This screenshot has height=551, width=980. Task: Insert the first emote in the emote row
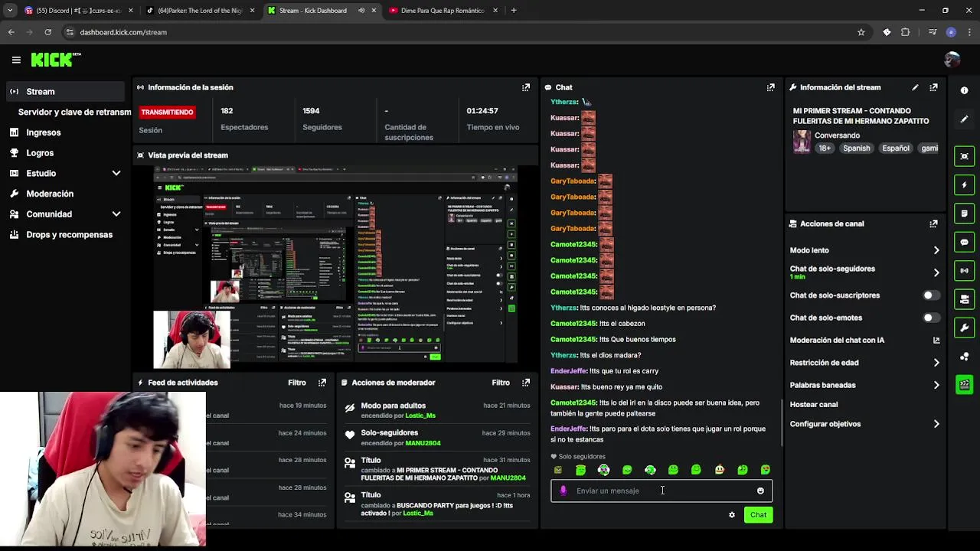(558, 470)
